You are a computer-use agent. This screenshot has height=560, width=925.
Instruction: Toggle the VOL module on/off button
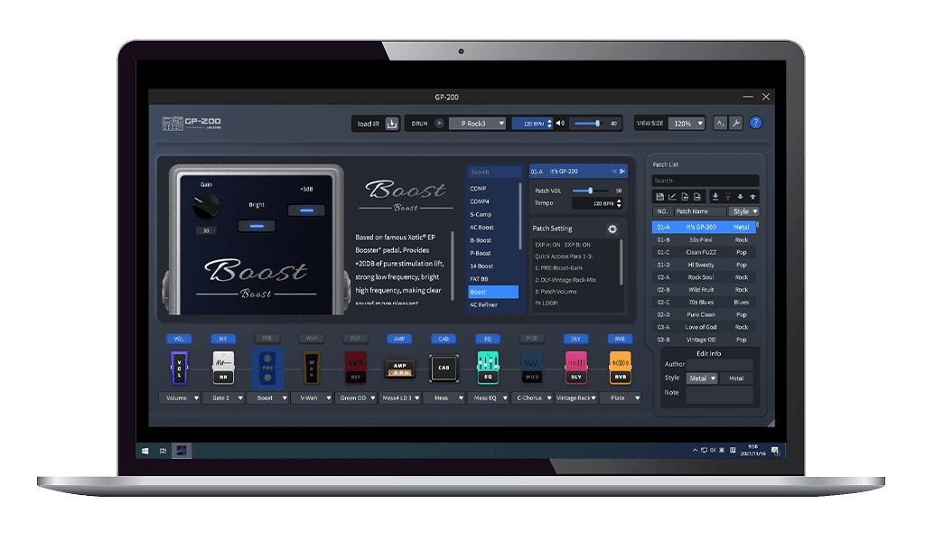[x=179, y=339]
